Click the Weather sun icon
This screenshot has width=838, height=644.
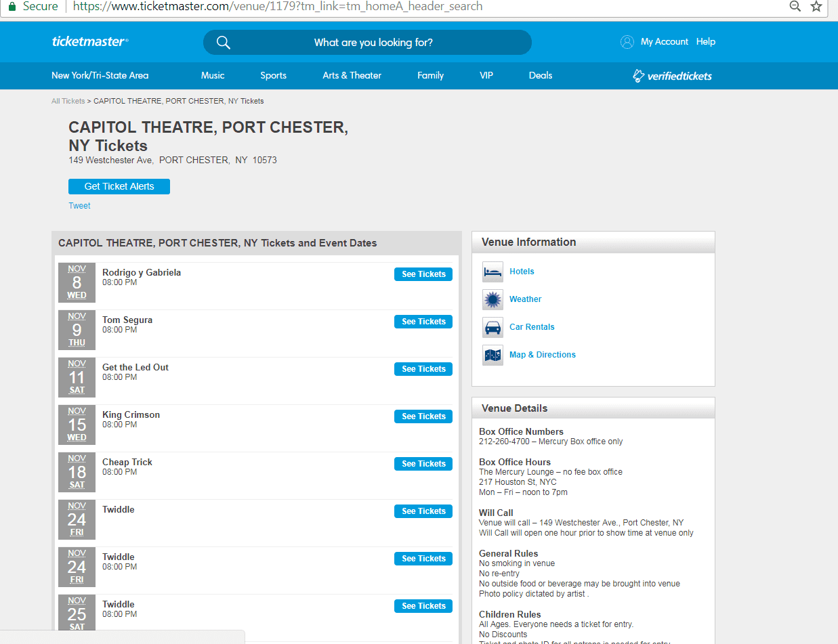[493, 299]
